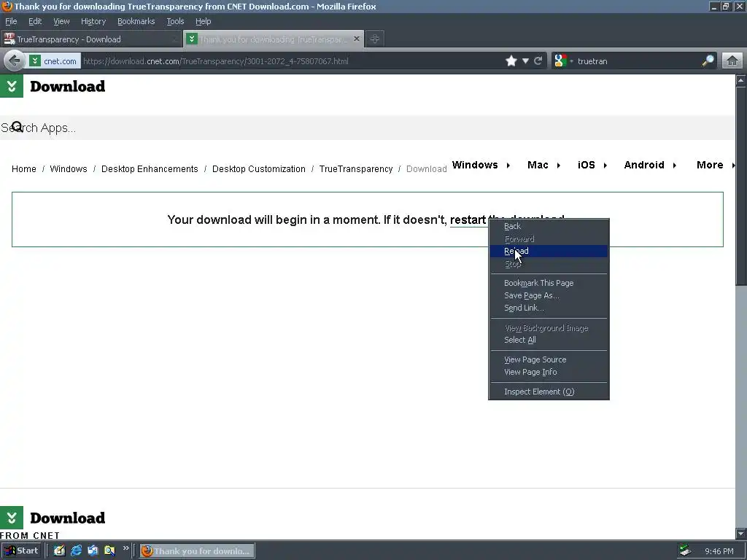Expand the Windows navigation menu

(x=481, y=165)
